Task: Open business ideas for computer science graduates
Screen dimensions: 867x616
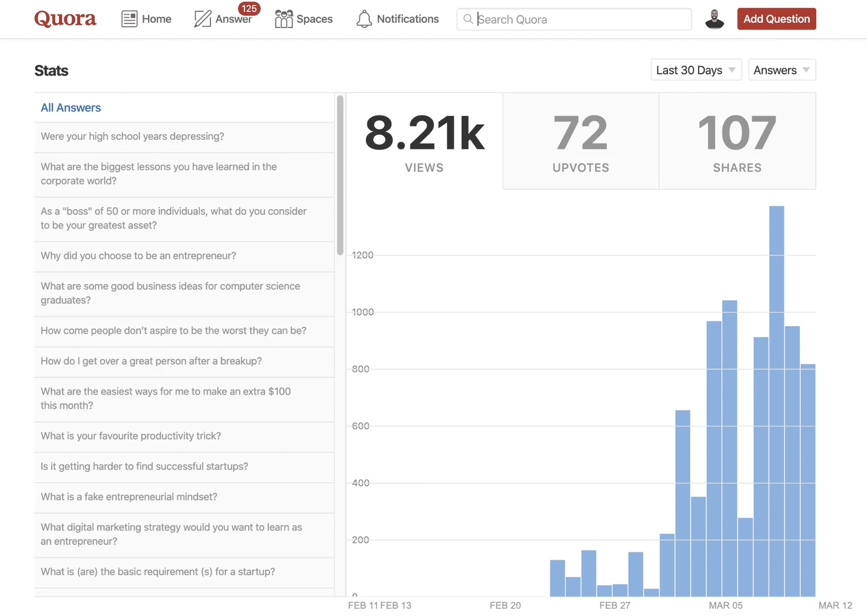Action: point(184,294)
